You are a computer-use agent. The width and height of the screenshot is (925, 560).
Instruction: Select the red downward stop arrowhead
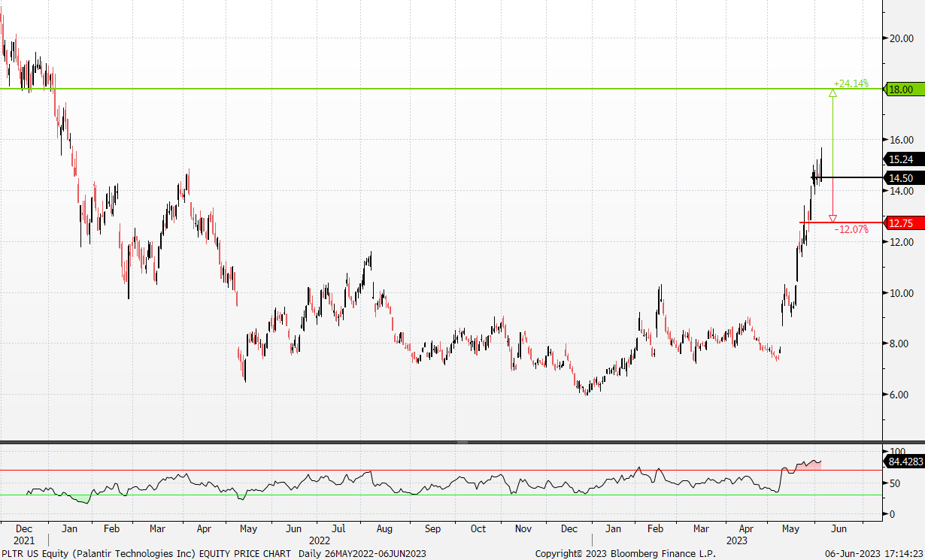[832, 219]
